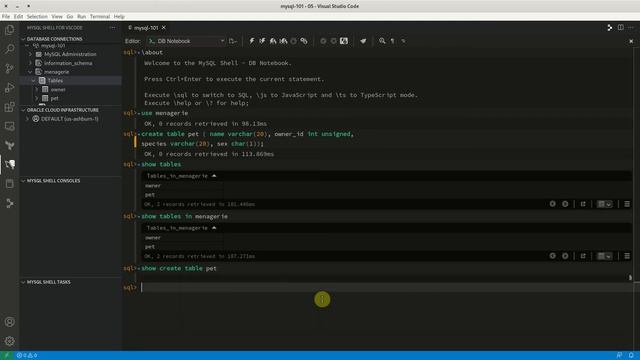
Task: Sort Tables_in_menagerie in 'show tables in menagerie' result
Action: [182, 228]
